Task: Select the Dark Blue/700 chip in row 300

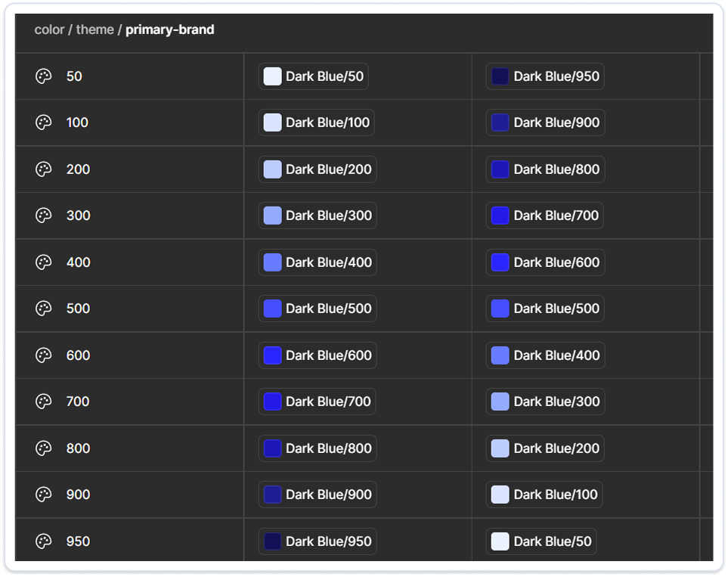Action: [544, 216]
